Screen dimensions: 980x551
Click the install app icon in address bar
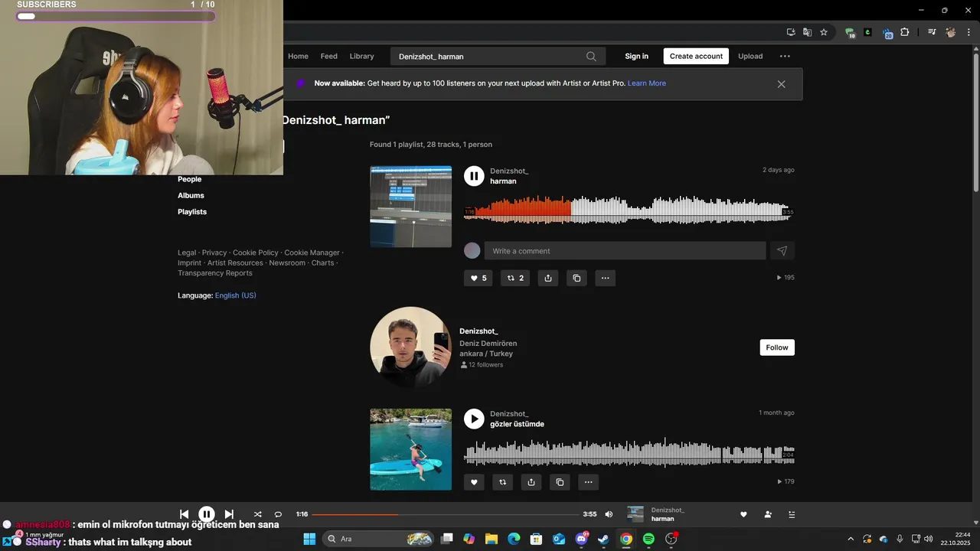791,32
